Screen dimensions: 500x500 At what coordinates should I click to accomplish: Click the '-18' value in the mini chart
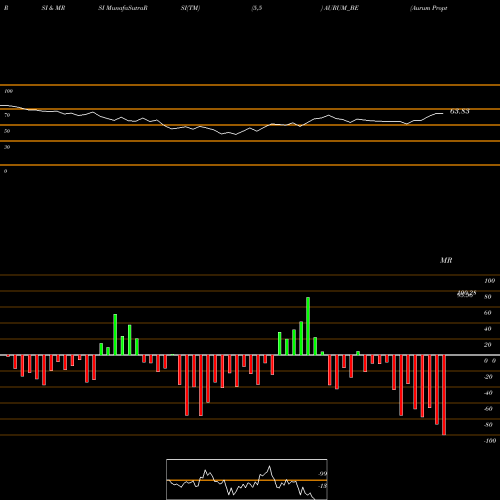coord(322,486)
